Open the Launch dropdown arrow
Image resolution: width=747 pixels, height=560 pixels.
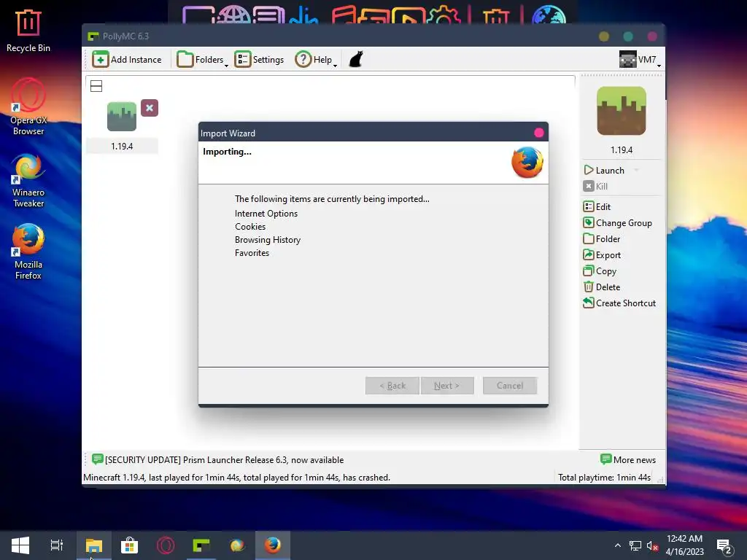pyautogui.click(x=636, y=171)
